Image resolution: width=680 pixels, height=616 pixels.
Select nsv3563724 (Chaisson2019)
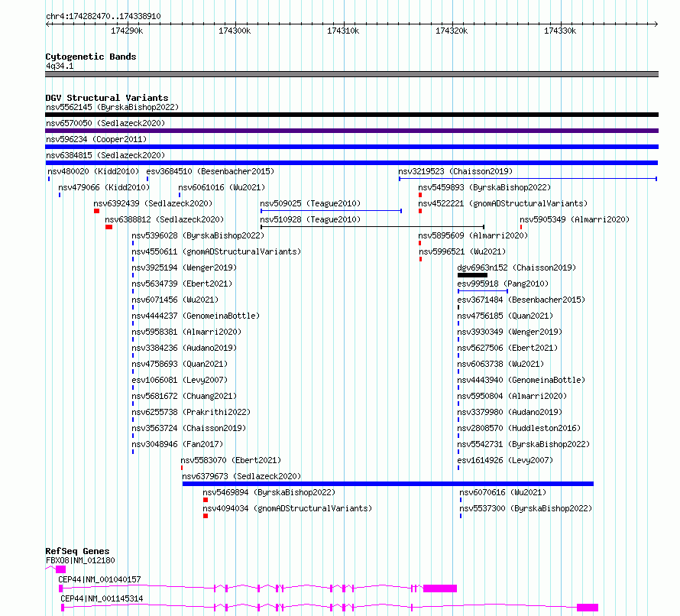click(189, 428)
